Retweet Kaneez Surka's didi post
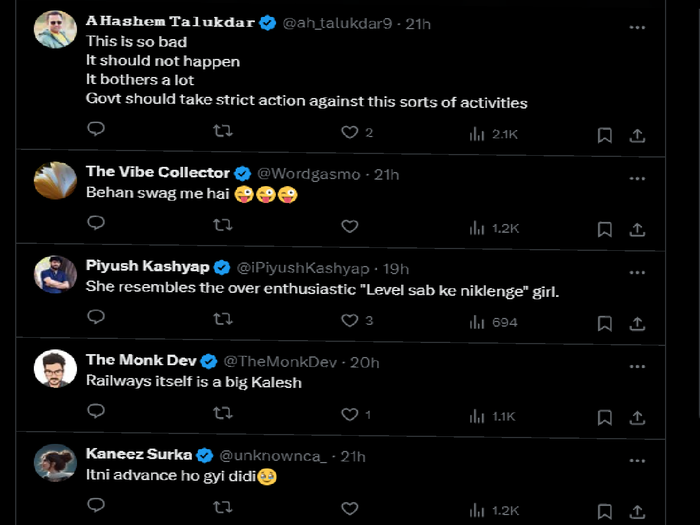 pos(222,507)
